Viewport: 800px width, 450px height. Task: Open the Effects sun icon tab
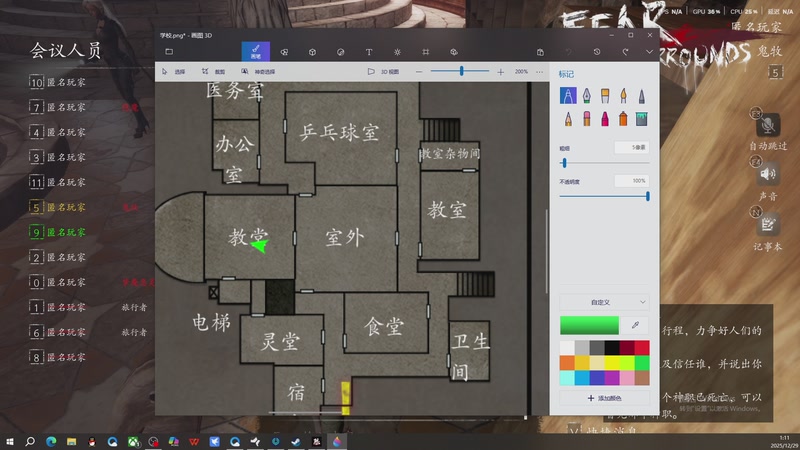point(397,52)
